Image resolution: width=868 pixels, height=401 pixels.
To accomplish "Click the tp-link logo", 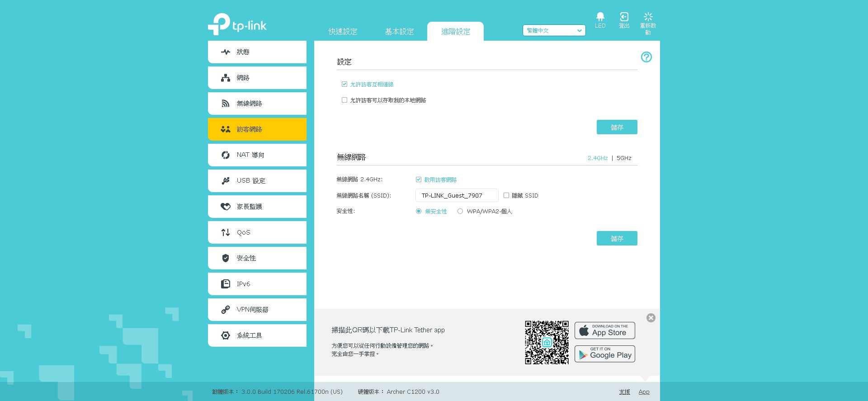I will (237, 24).
